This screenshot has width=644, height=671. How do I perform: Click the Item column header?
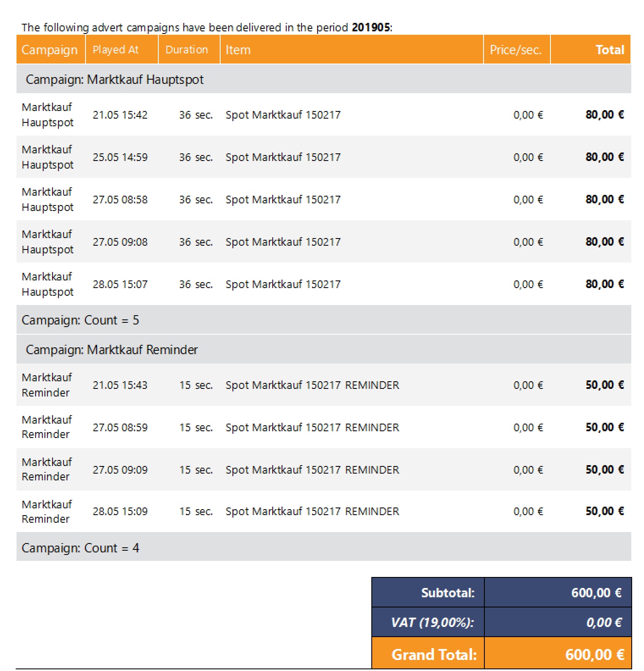[352, 50]
